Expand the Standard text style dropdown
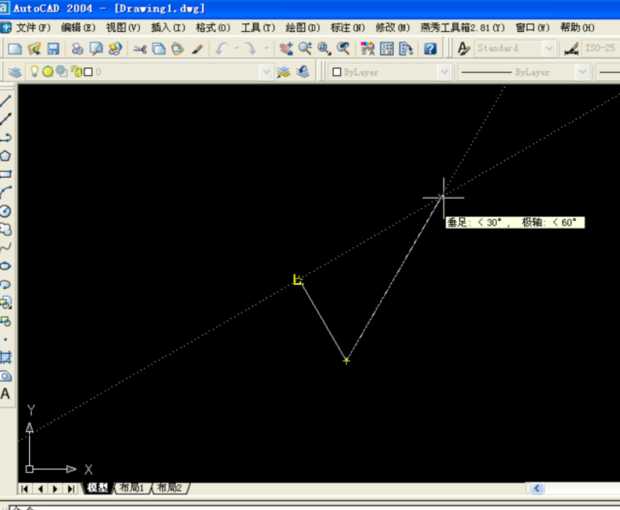The width and height of the screenshot is (620, 510). tap(549, 49)
